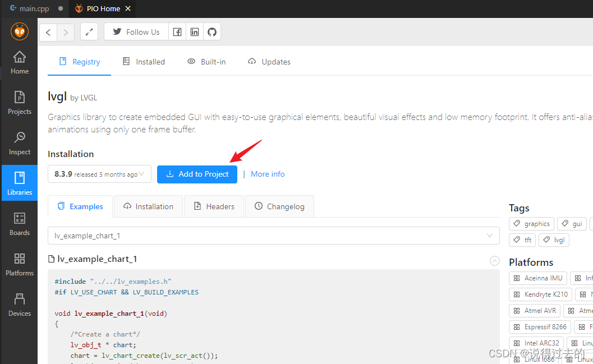Open the Platforms sidebar section
The height and width of the screenshot is (364, 593).
(x=19, y=265)
